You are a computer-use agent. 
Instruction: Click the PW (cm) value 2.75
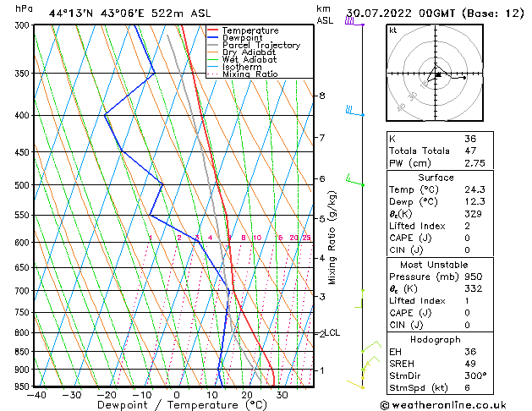point(474,163)
